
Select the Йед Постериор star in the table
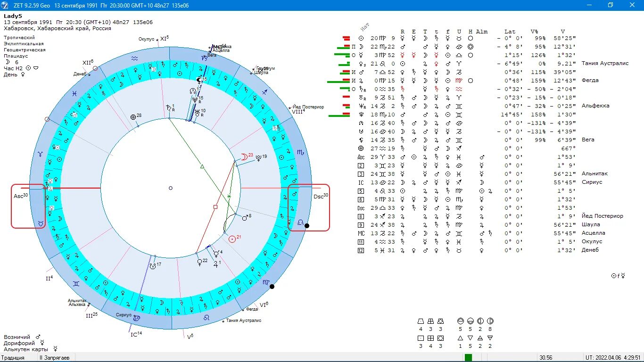coord(603,216)
